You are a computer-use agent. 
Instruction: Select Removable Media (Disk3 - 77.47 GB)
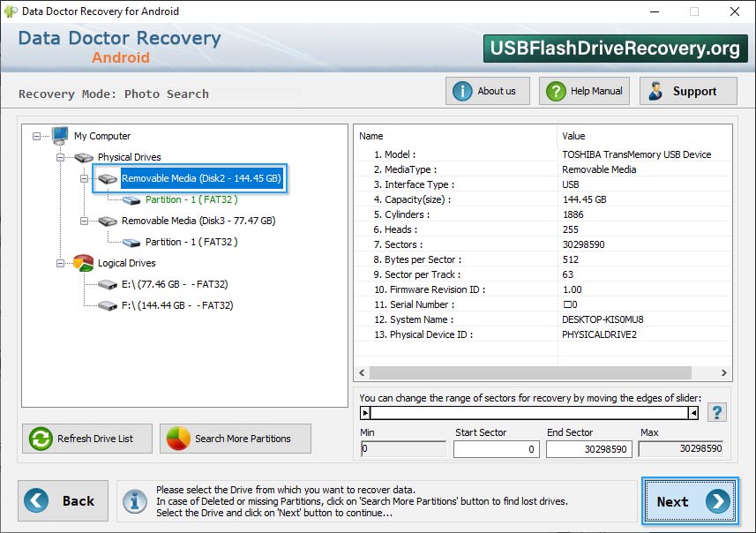pos(198,221)
